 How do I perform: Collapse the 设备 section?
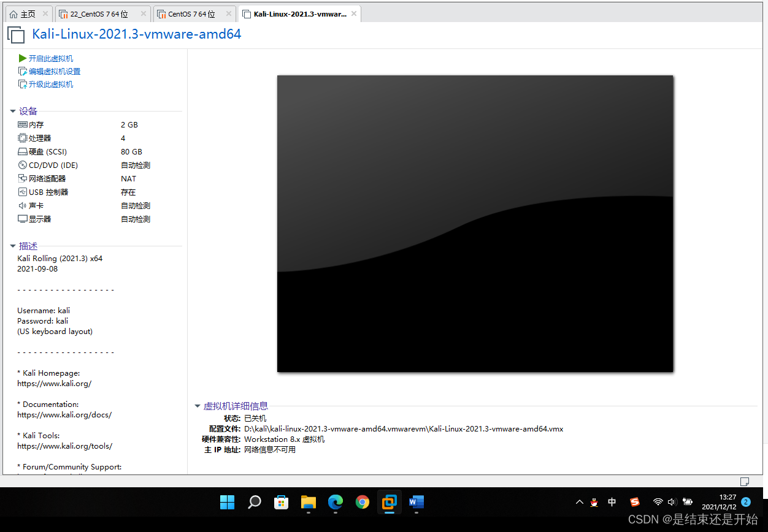point(13,111)
